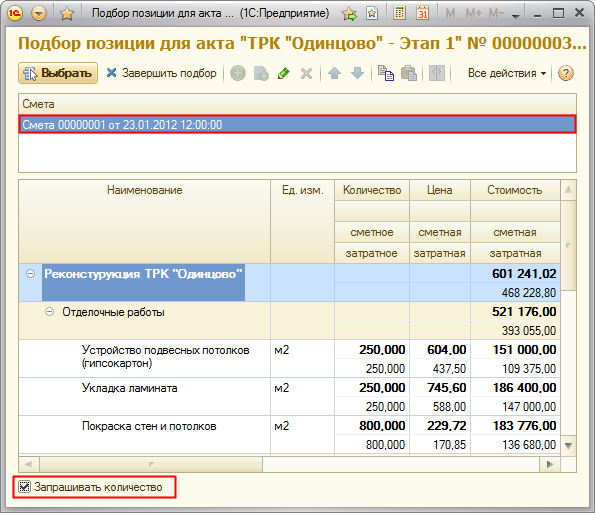The height and width of the screenshot is (513, 595).
Task: Click Стоимость column header
Action: (x=515, y=190)
